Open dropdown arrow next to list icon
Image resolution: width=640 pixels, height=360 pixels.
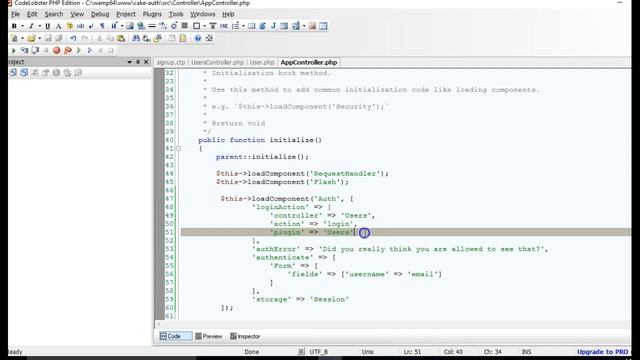243,26
